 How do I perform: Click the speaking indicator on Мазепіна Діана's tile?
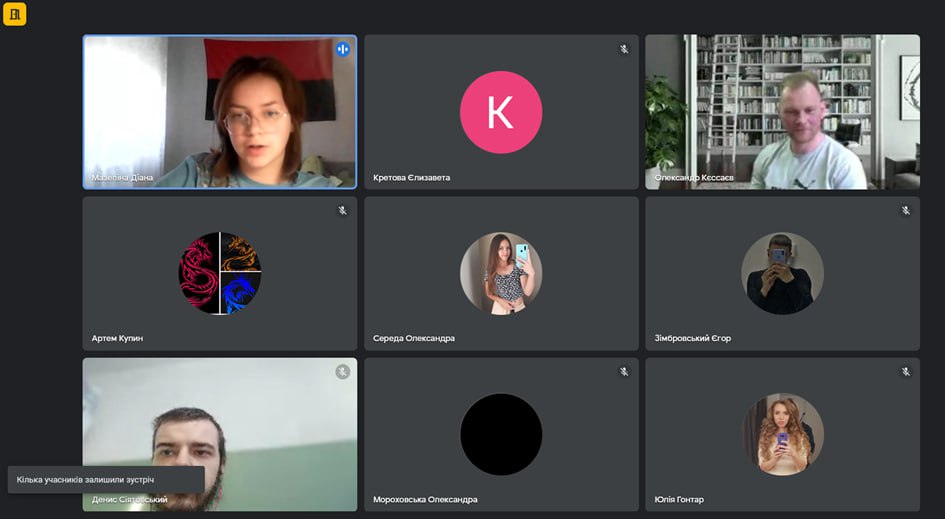342,49
